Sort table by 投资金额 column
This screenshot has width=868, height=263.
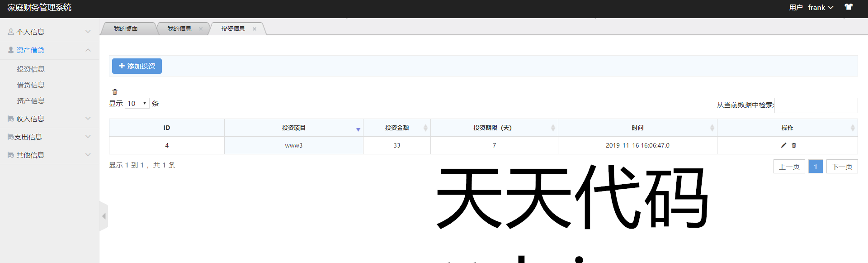[397, 128]
